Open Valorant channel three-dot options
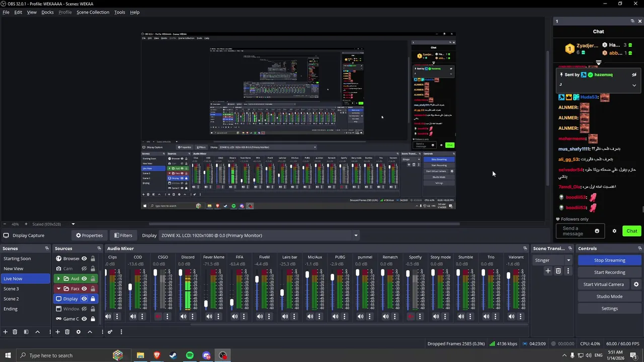 point(520,316)
